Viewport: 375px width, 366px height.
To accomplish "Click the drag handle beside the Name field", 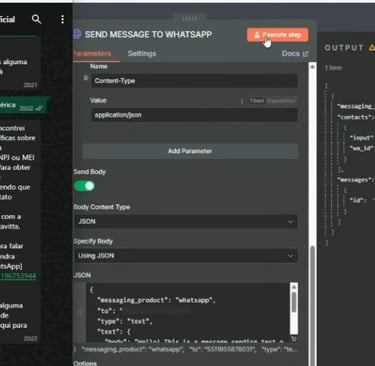I will [86, 78].
